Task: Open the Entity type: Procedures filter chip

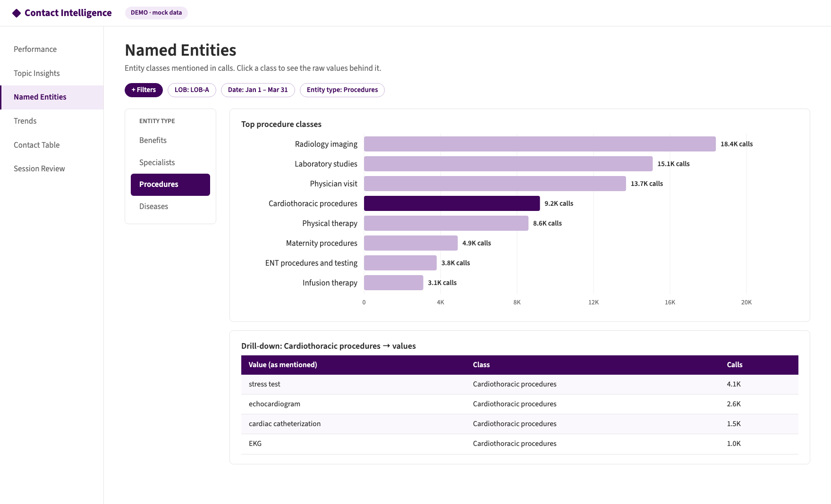Action: pos(342,90)
